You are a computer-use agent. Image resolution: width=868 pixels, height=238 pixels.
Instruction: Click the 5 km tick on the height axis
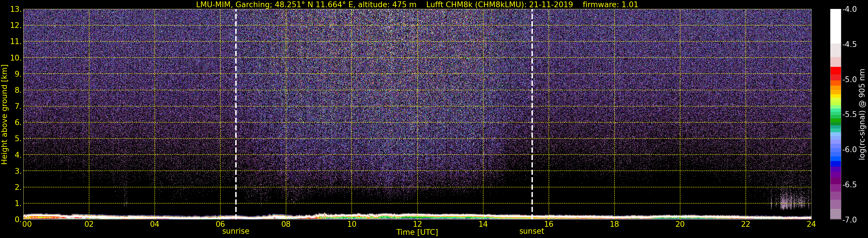tap(18, 139)
